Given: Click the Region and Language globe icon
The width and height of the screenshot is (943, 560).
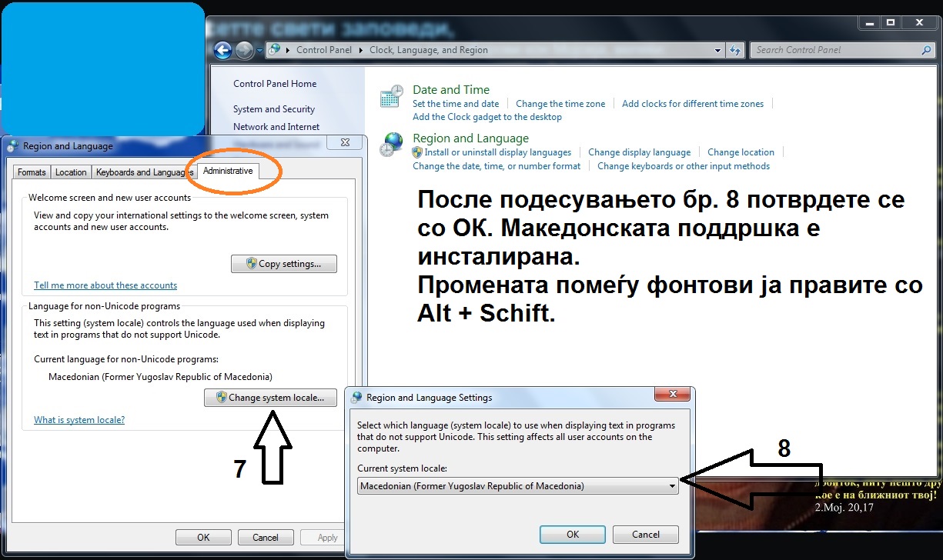Looking at the screenshot, I should click(x=393, y=143).
